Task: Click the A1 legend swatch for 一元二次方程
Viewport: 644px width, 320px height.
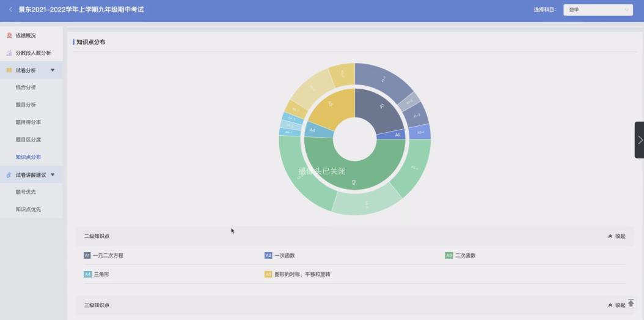Action: [x=87, y=255]
